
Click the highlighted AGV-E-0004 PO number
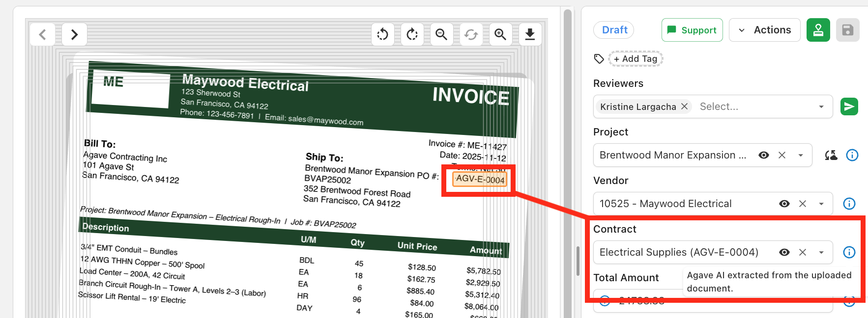480,179
